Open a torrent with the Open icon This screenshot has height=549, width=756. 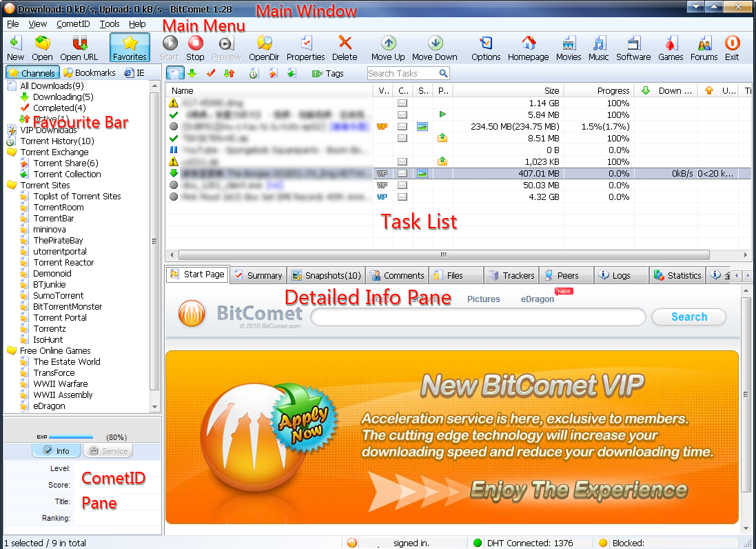tap(43, 48)
